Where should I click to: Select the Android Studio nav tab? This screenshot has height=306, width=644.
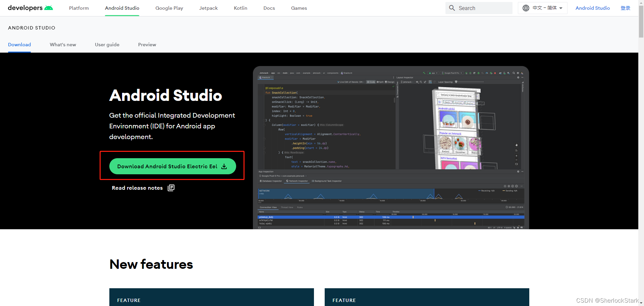(122, 8)
